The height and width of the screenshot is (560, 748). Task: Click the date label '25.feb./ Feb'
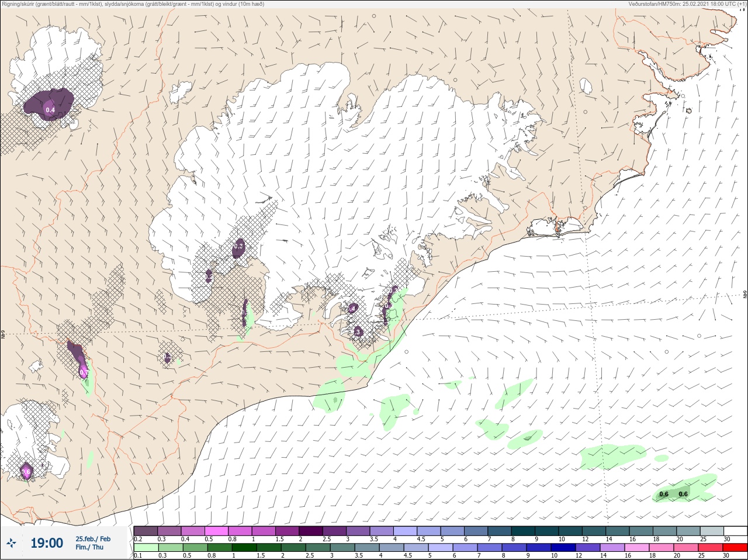coord(93,538)
